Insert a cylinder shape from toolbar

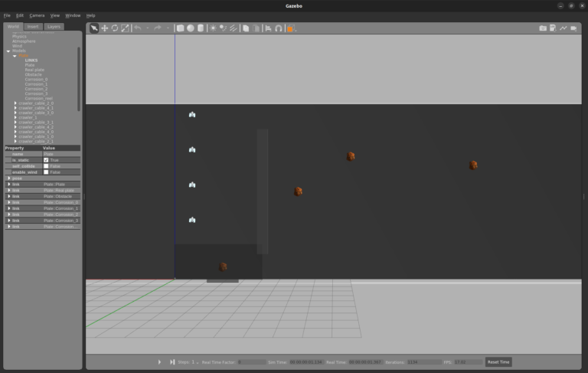coord(201,28)
